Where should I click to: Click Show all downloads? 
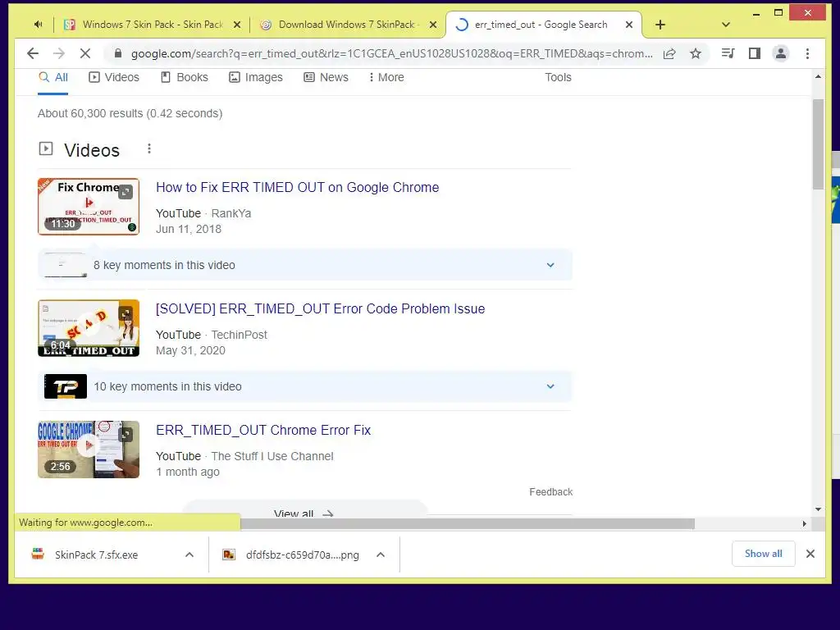click(764, 554)
